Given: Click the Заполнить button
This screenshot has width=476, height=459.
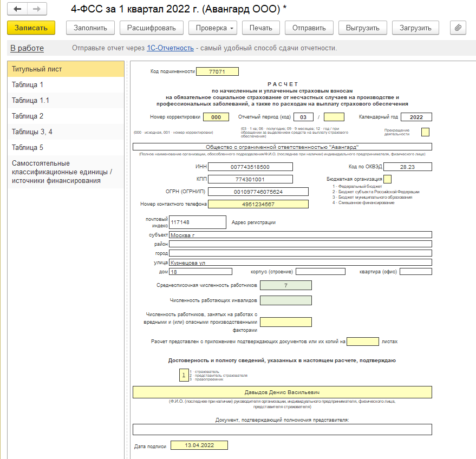Looking at the screenshot, I should tap(90, 28).
